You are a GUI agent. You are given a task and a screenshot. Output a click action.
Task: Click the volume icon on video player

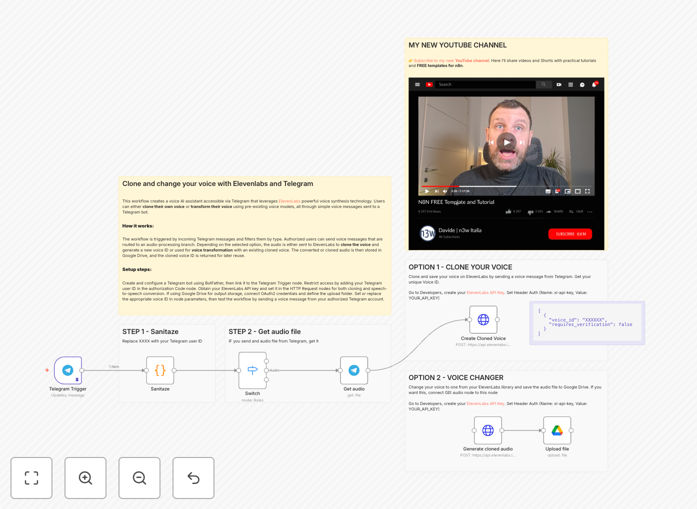pos(445,191)
